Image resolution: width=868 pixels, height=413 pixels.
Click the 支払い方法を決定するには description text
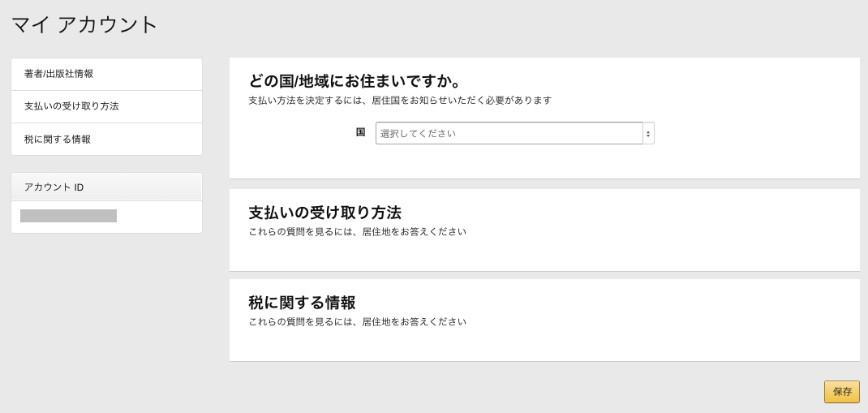coord(400,100)
